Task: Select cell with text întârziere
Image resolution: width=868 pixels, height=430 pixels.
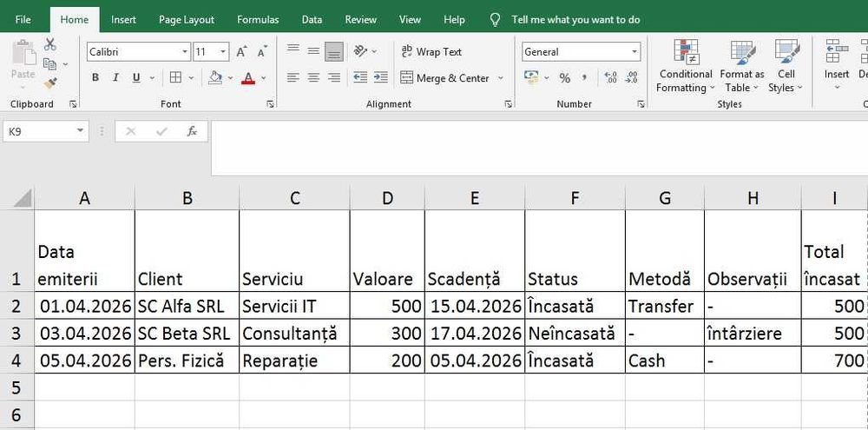Action: click(x=753, y=333)
